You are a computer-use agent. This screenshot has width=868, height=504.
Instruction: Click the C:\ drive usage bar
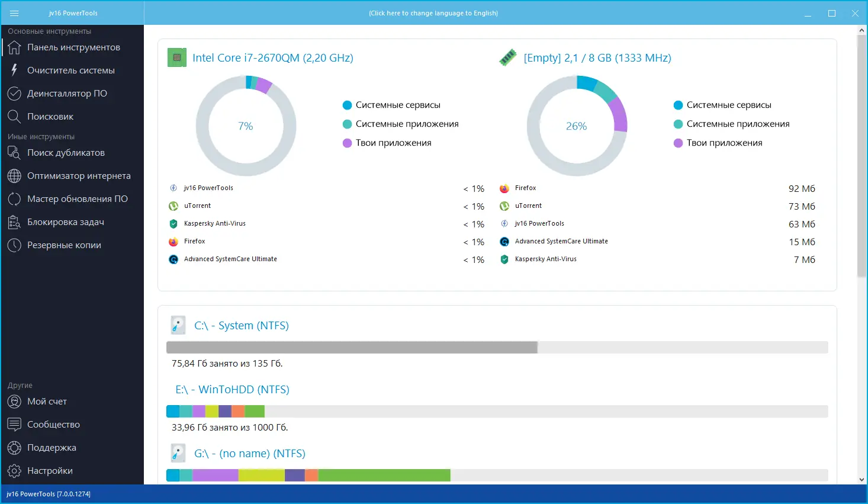click(497, 347)
